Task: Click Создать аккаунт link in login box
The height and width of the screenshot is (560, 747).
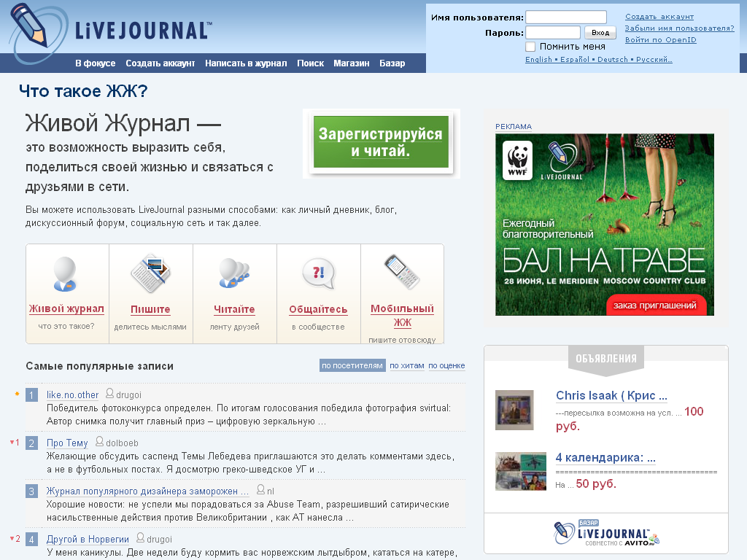Action: tap(659, 17)
